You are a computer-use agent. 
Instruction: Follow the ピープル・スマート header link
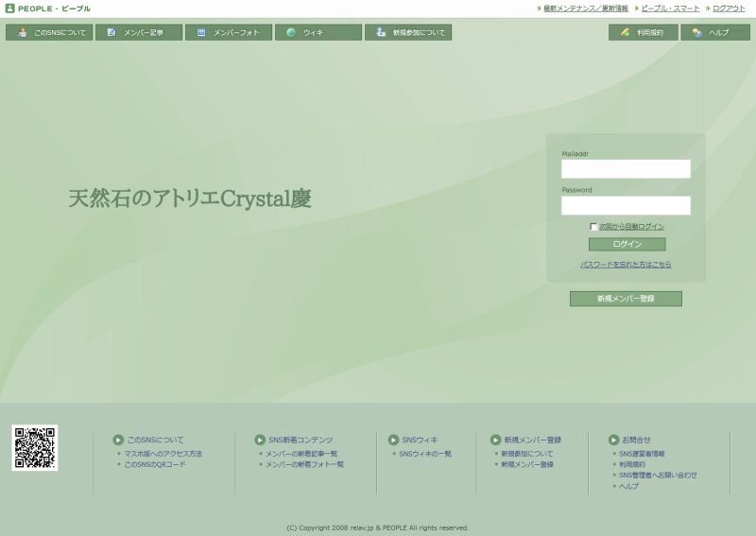pyautogui.click(x=670, y=8)
